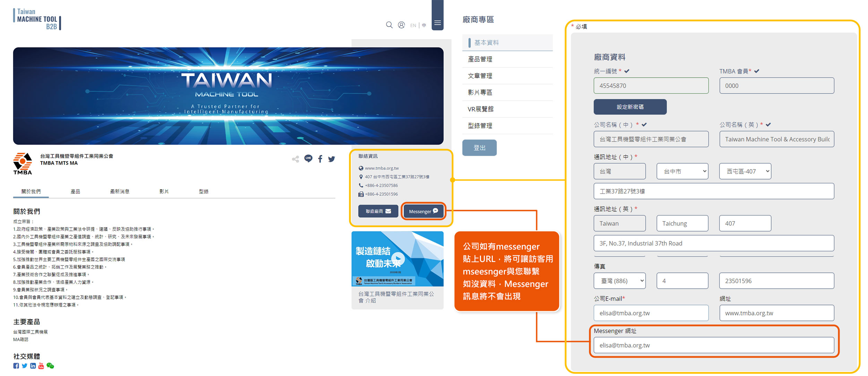
Task: Click the 登出 logout button
Action: point(479,148)
